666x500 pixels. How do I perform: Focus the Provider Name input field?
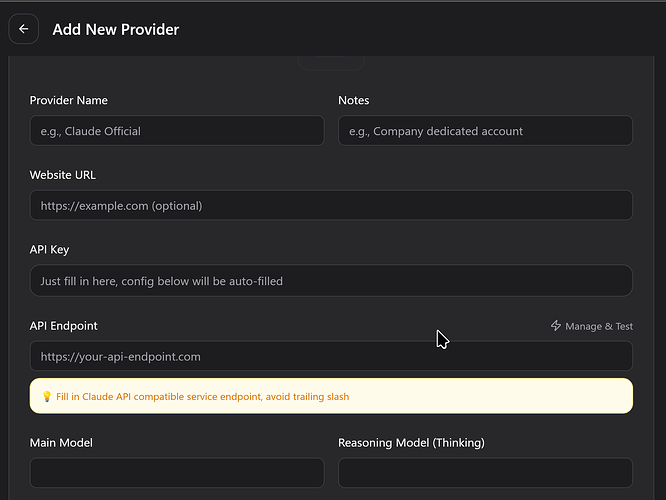coord(177,131)
